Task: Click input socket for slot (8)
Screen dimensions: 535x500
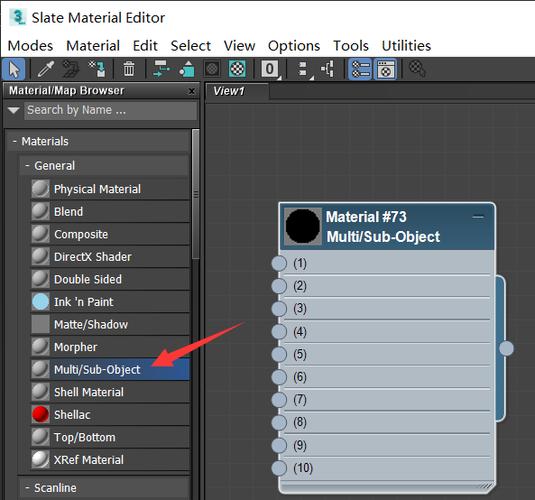Action: [x=279, y=423]
